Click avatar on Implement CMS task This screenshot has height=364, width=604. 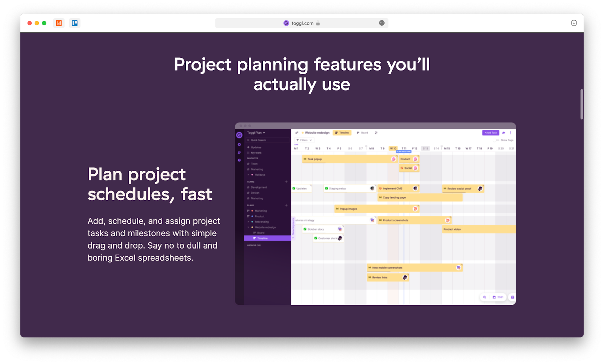[415, 188]
